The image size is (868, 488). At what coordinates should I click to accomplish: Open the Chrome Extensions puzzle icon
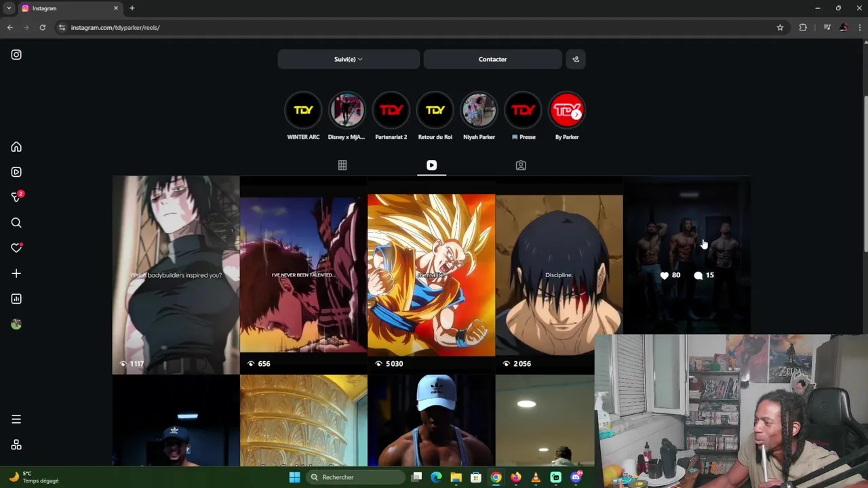(803, 28)
